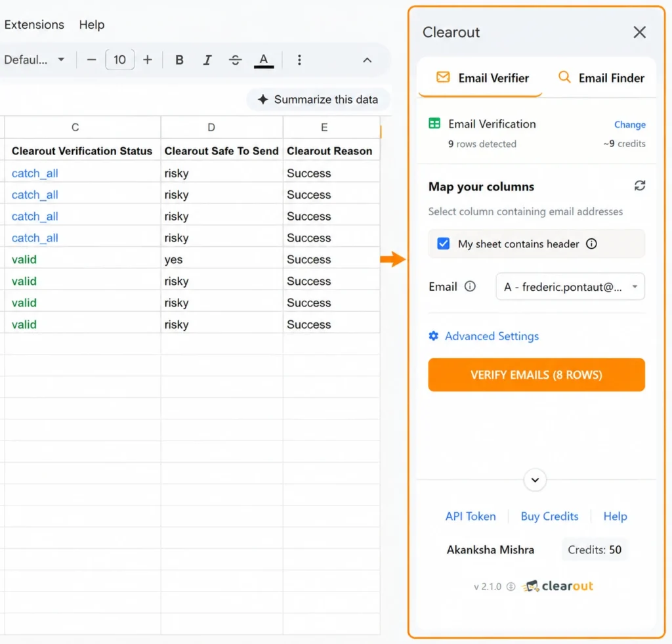This screenshot has height=644, width=672.
Task: Select Clearout Safe To Send header cell
Action: coord(222,151)
